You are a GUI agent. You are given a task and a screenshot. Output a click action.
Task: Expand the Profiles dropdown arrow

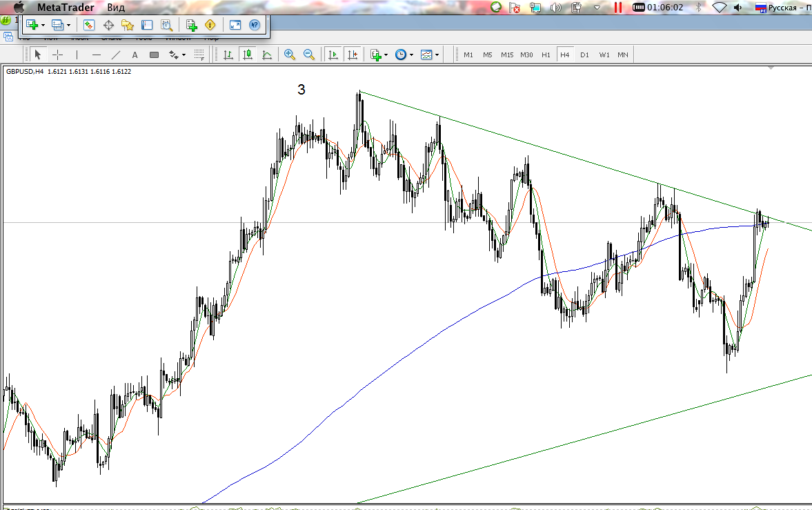click(68, 25)
